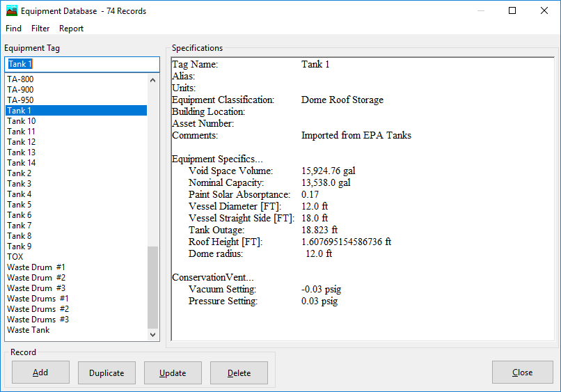Image resolution: width=561 pixels, height=392 pixels.
Task: Click the Close button
Action: [x=522, y=373]
